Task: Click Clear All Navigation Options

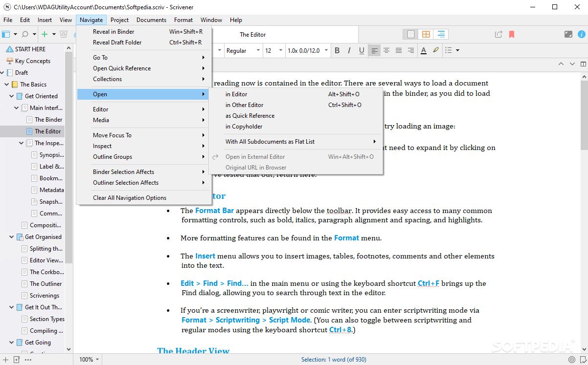Action: click(x=144, y=198)
